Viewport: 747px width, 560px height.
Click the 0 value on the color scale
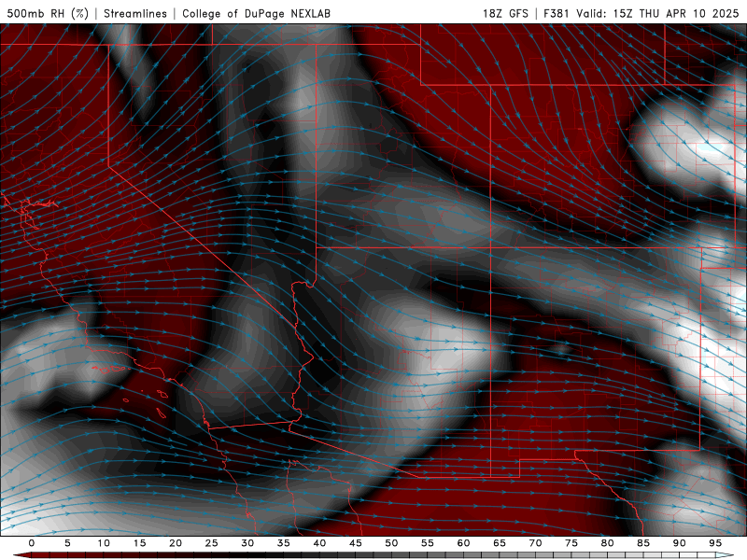coord(32,543)
